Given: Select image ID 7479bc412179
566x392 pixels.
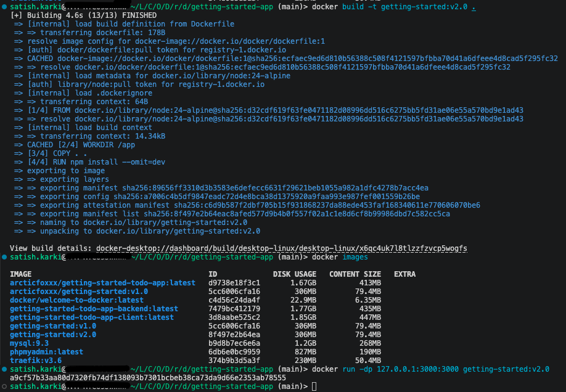Looking at the screenshot, I should click(234, 309).
